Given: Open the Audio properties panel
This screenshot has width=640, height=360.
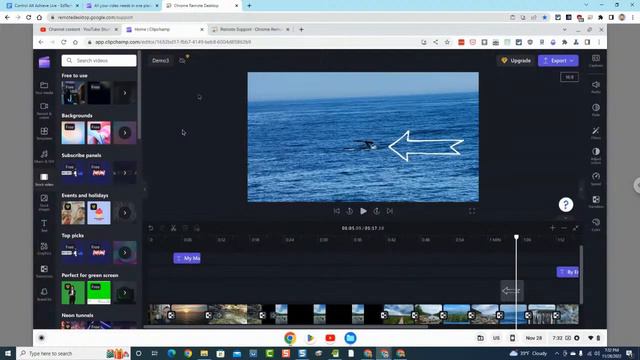Looking at the screenshot, I should click(x=596, y=87).
